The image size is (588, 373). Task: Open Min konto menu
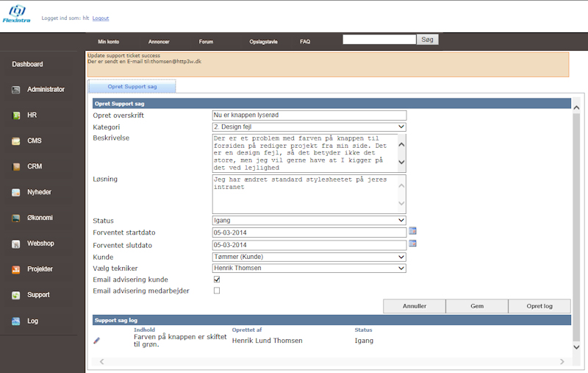(108, 42)
